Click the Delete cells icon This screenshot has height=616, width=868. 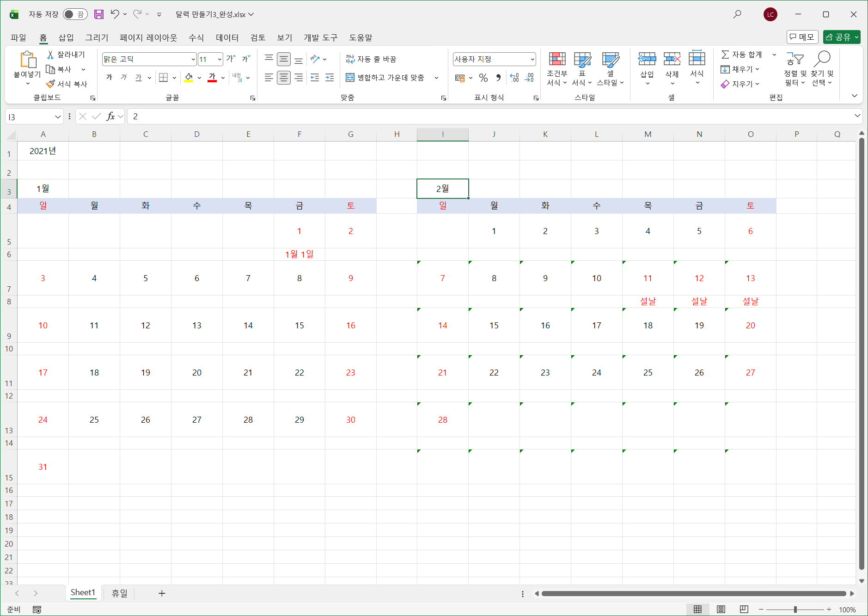672,59
